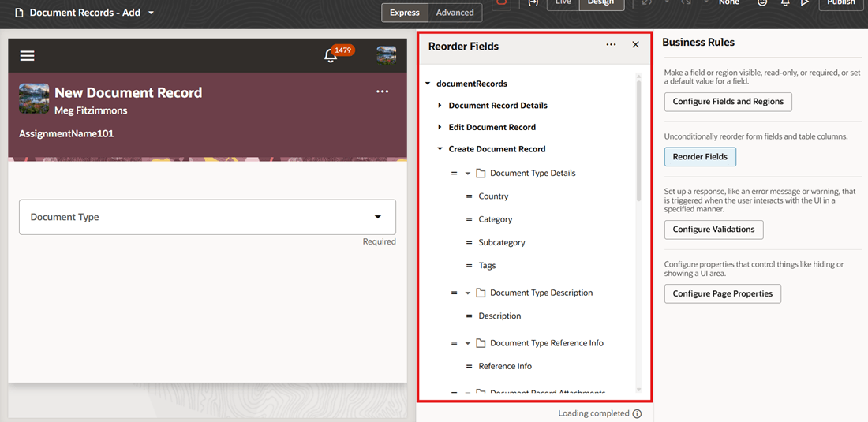Click folder icon of Document Type Reference Info
Viewport: 868px width, 422px height.
pyautogui.click(x=481, y=343)
